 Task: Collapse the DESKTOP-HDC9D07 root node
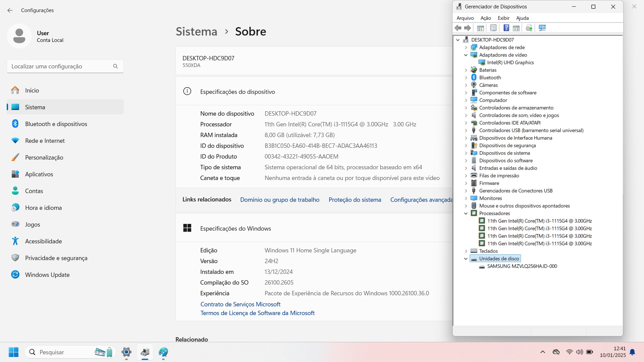click(x=458, y=40)
